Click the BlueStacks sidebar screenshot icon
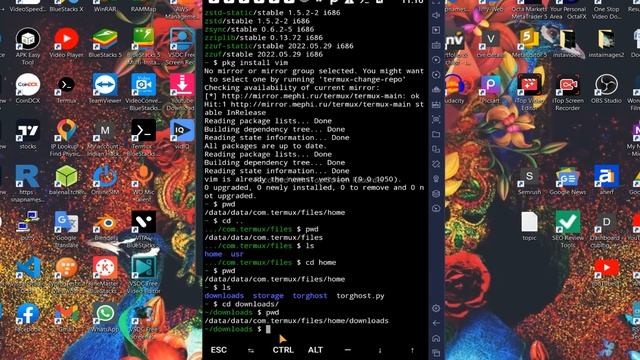Image resolution: width=640 pixels, height=360 pixels. coord(436,119)
